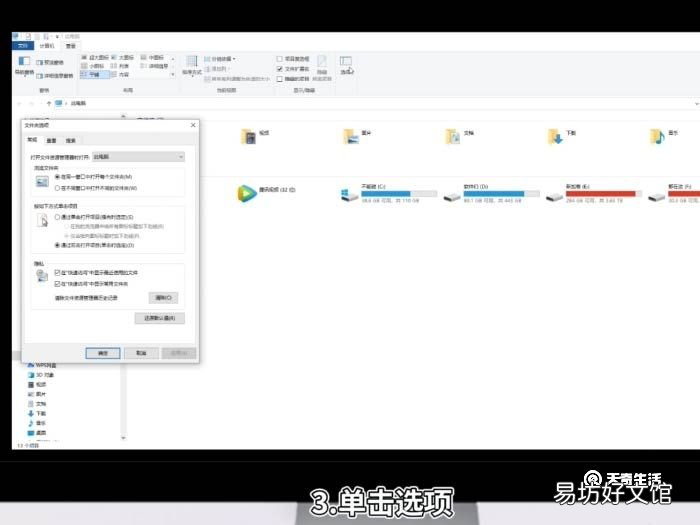Toggle show frequently used folders in Quick access

click(57, 284)
